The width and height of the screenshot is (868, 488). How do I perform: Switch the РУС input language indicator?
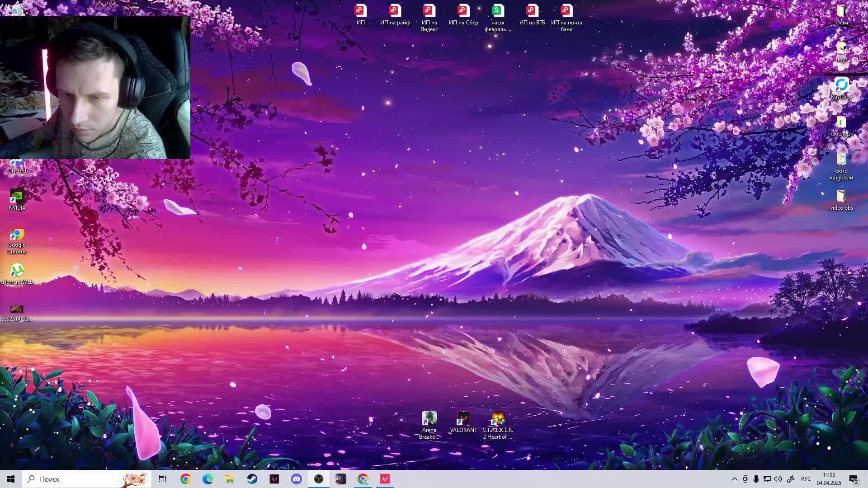coord(806,479)
